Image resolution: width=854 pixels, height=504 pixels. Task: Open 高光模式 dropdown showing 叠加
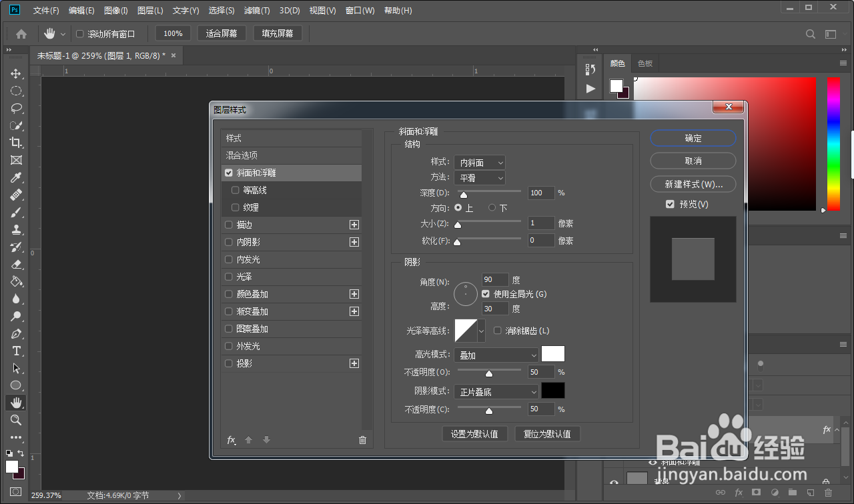(x=496, y=355)
